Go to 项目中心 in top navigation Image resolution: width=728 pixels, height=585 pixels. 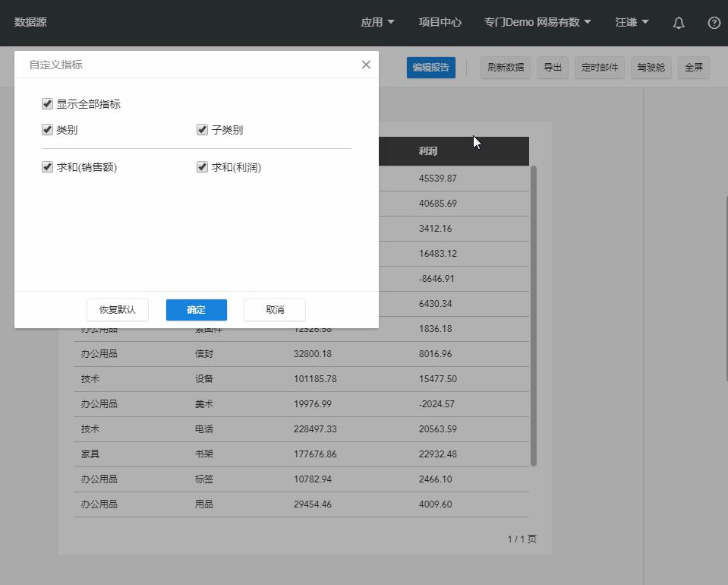(440, 23)
